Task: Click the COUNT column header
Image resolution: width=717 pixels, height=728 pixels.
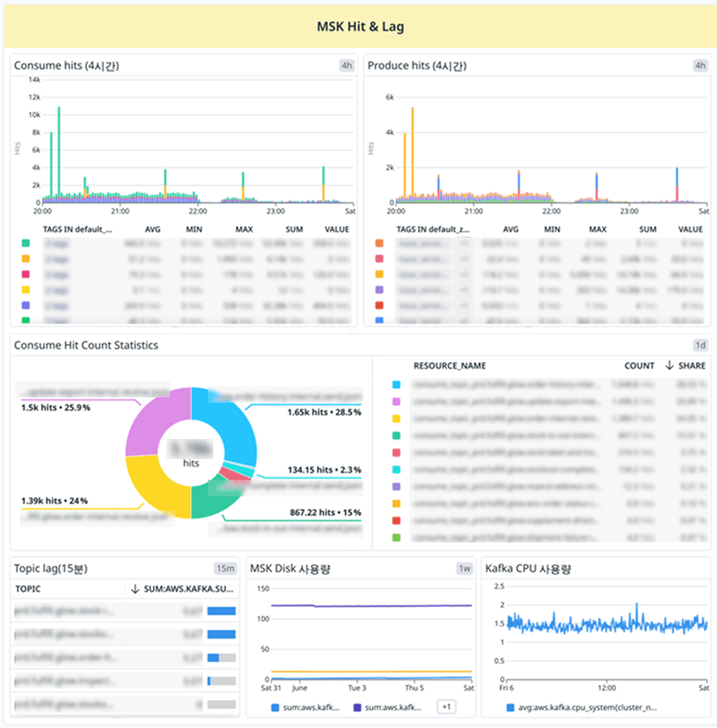Action: pos(640,365)
